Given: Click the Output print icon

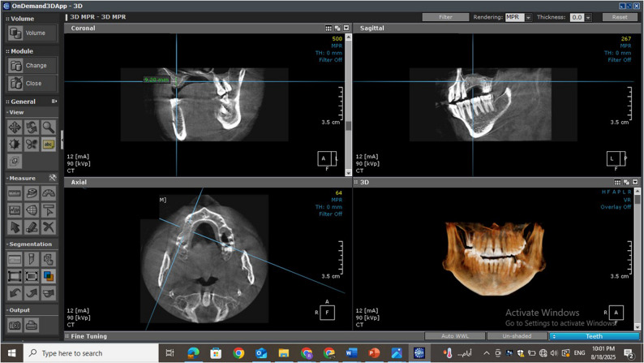Looking at the screenshot, I should (x=32, y=325).
